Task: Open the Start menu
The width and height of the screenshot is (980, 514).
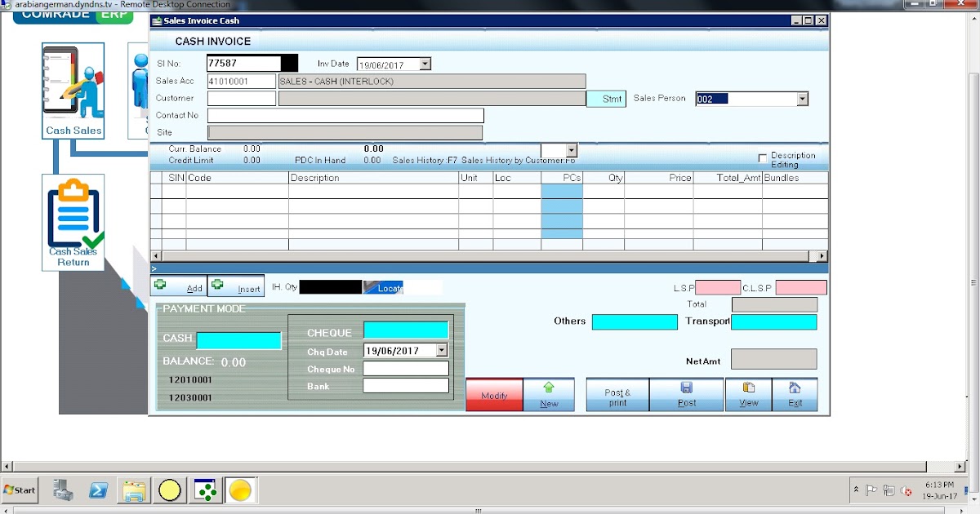Action: (x=18, y=490)
